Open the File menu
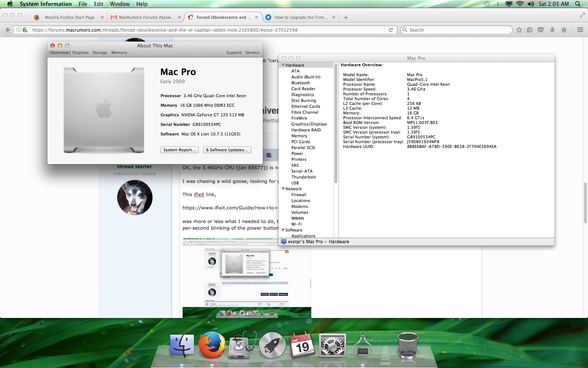588x368 pixels. 83,4
